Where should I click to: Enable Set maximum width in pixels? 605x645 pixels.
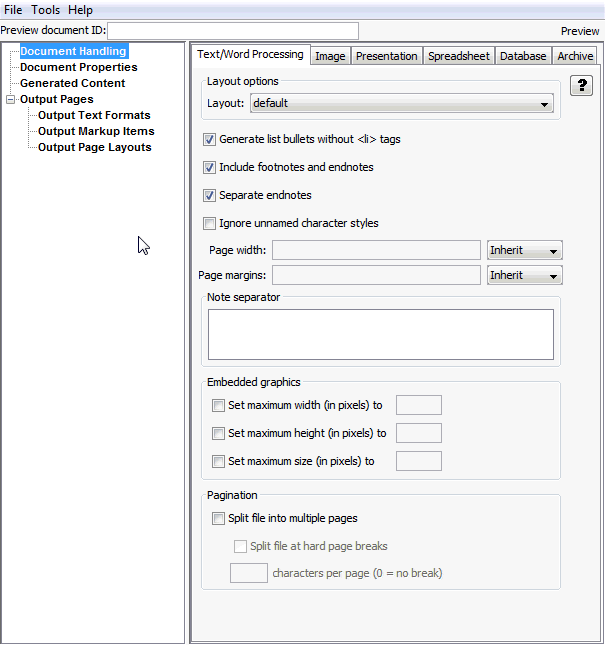tap(219, 406)
